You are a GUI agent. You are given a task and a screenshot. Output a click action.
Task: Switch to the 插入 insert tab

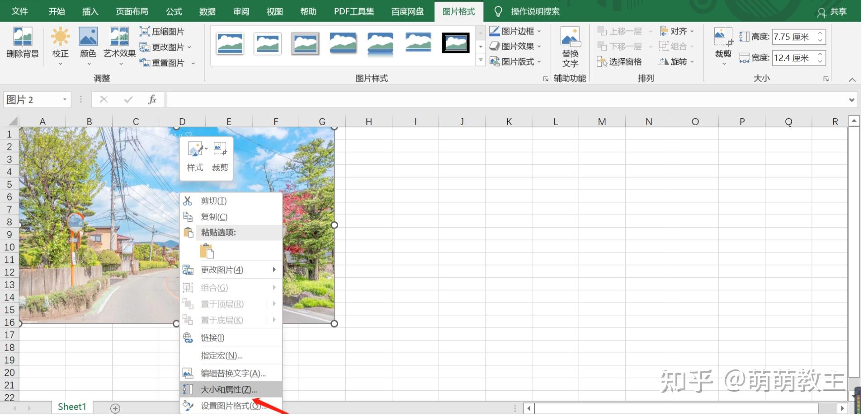(90, 11)
